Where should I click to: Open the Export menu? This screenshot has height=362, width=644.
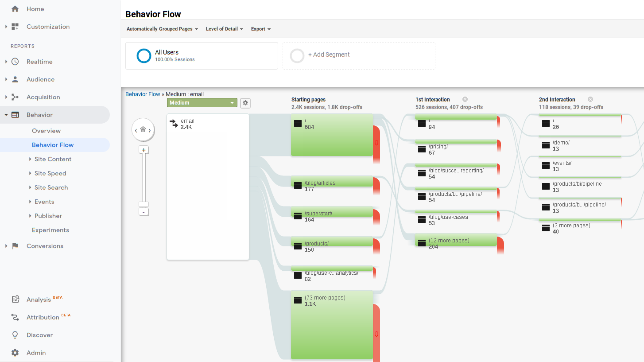(x=260, y=29)
